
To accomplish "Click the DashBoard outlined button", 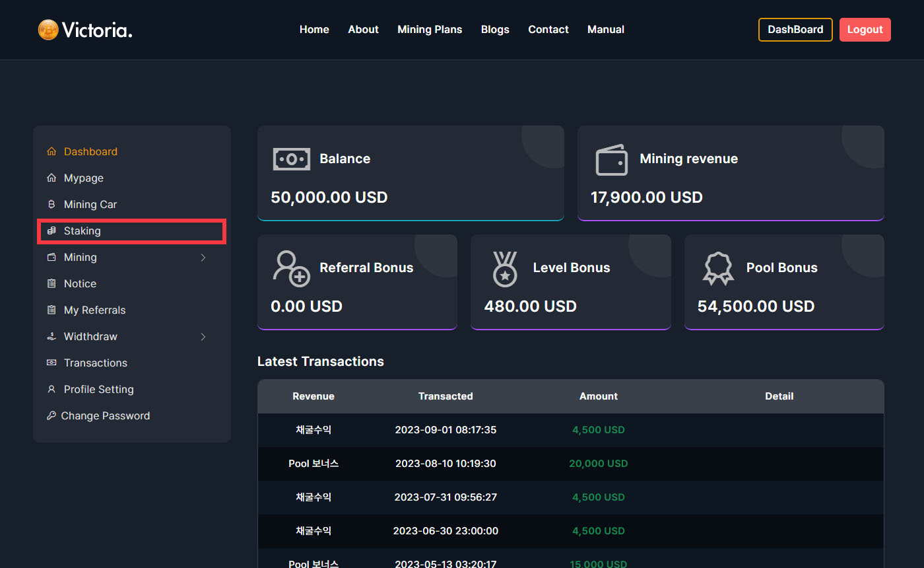I will tap(795, 30).
